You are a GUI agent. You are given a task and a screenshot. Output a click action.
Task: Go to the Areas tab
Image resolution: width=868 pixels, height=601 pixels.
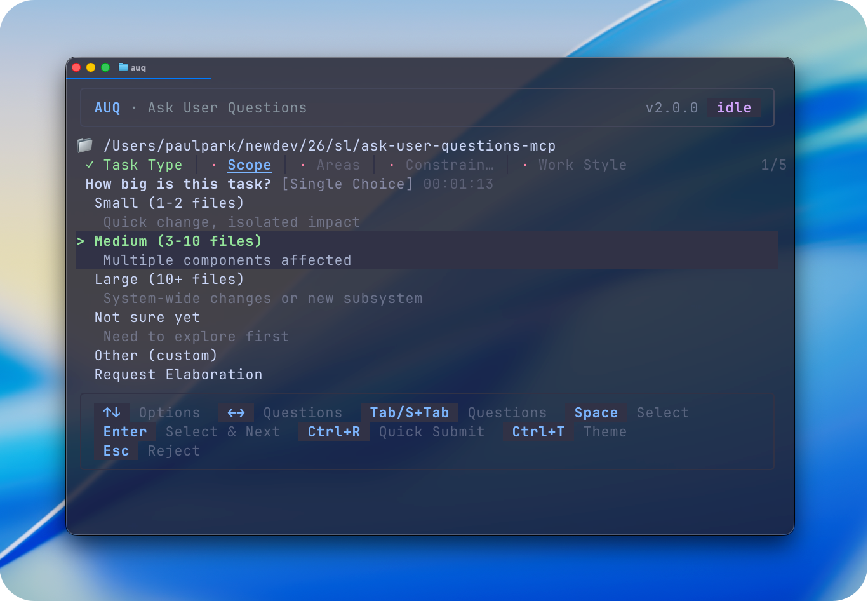point(338,165)
